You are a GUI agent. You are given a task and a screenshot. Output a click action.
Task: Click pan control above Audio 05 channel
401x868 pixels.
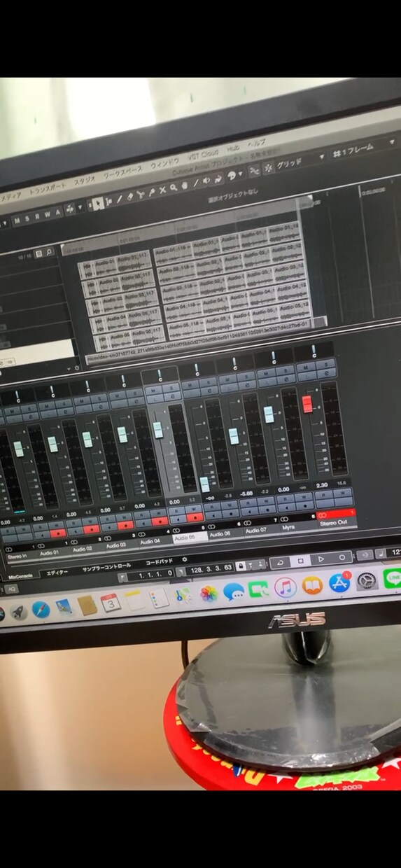click(x=160, y=376)
